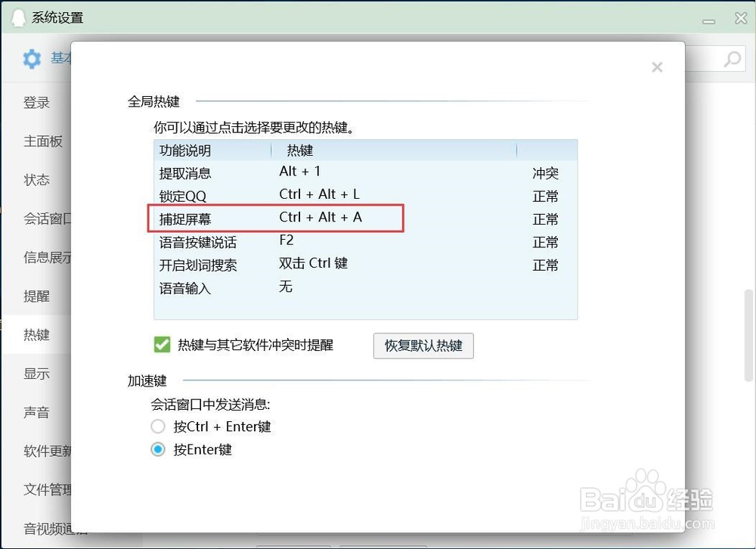Open the 声音 settings section

pyautogui.click(x=36, y=412)
